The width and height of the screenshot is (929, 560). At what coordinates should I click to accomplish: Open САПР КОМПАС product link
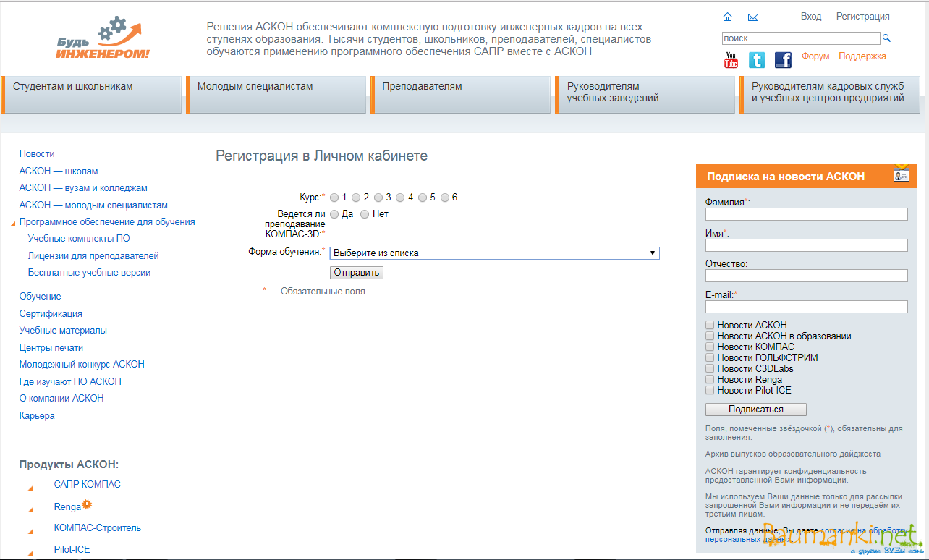tap(88, 485)
